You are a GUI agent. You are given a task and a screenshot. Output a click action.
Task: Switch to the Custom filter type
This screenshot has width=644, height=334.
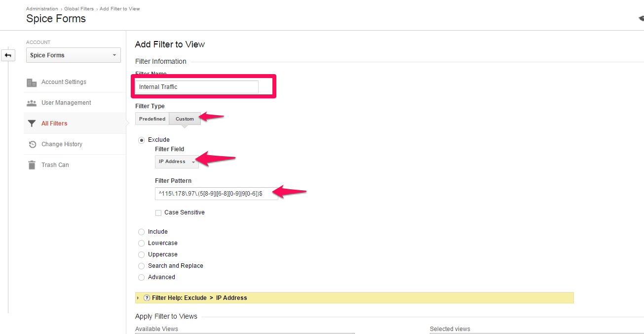[185, 119]
